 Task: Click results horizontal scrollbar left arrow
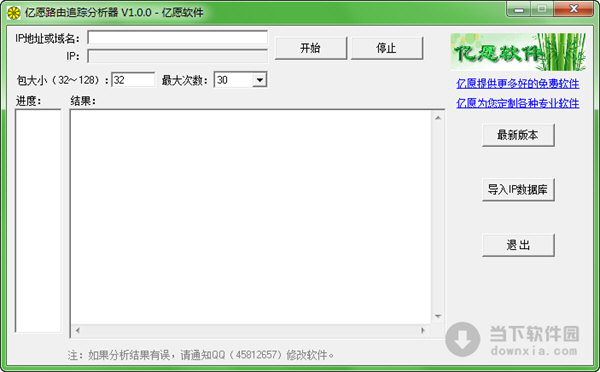pos(78,330)
